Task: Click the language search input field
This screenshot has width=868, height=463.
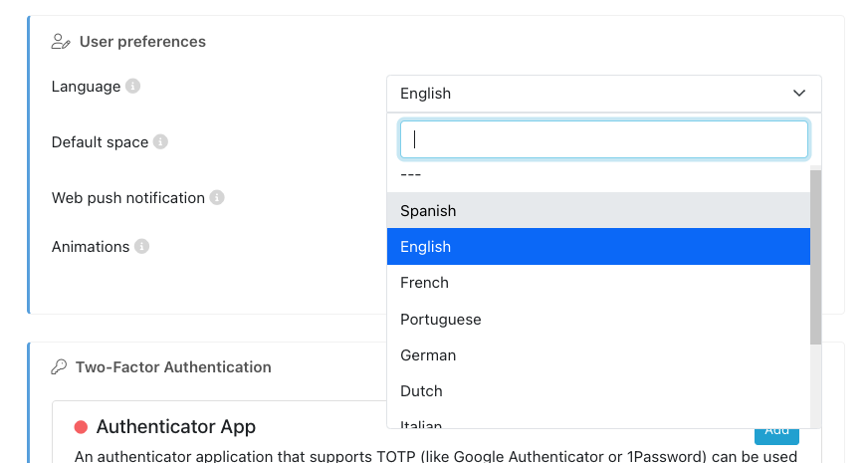Action: 603,139
